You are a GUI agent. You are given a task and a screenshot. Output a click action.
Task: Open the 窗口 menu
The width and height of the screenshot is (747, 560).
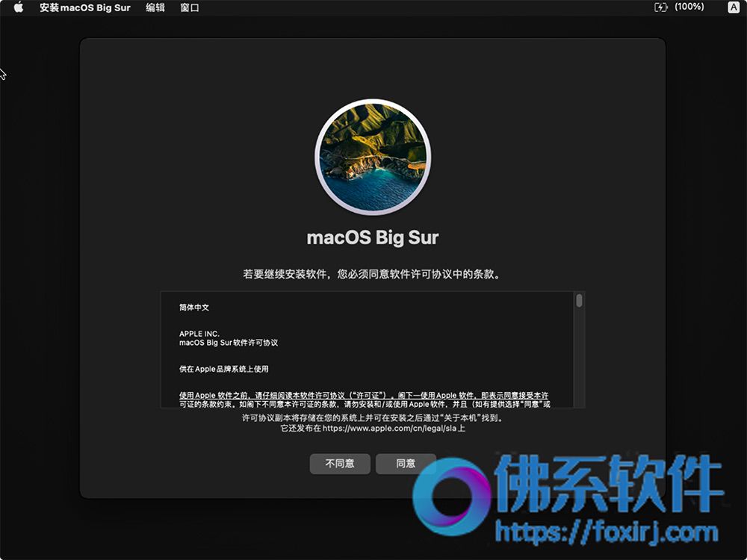pos(190,7)
